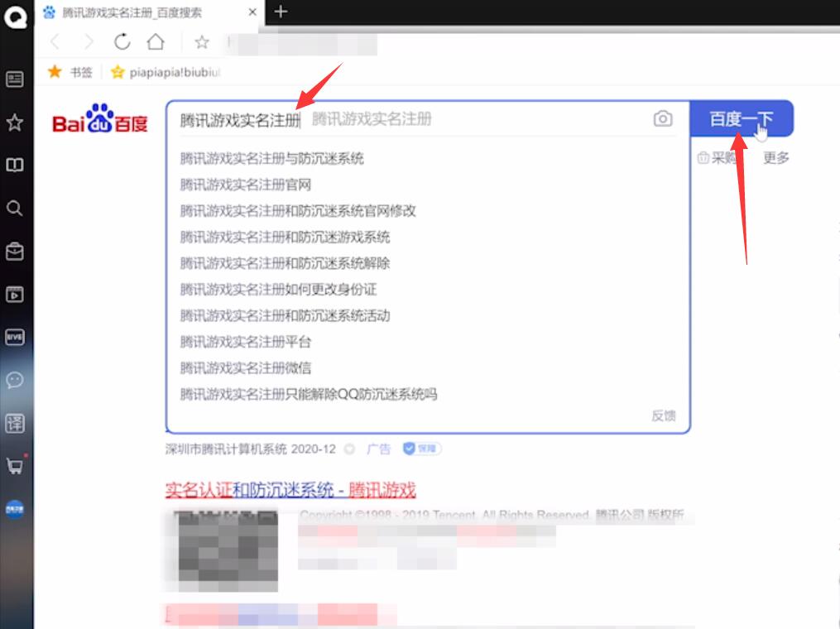This screenshot has width=840, height=629.
Task: Click the browser address bar
Action: click(x=303, y=43)
